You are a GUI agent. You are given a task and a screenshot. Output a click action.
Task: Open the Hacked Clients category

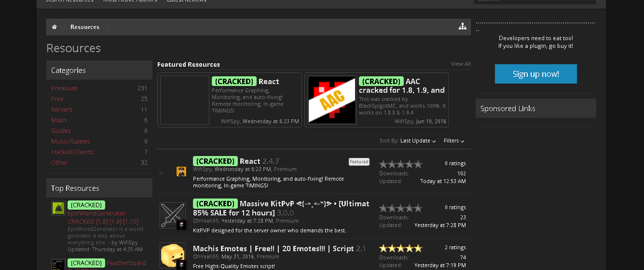tap(72, 152)
